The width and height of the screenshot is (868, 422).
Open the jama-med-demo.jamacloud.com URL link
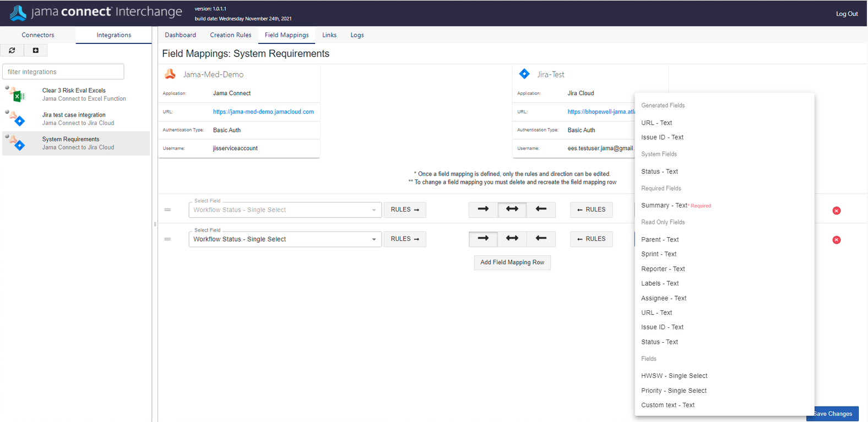[263, 112]
